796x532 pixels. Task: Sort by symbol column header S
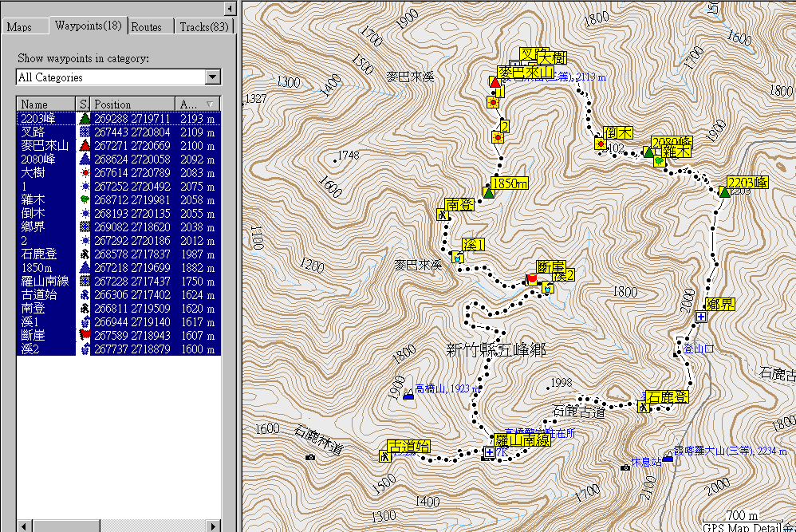click(83, 104)
